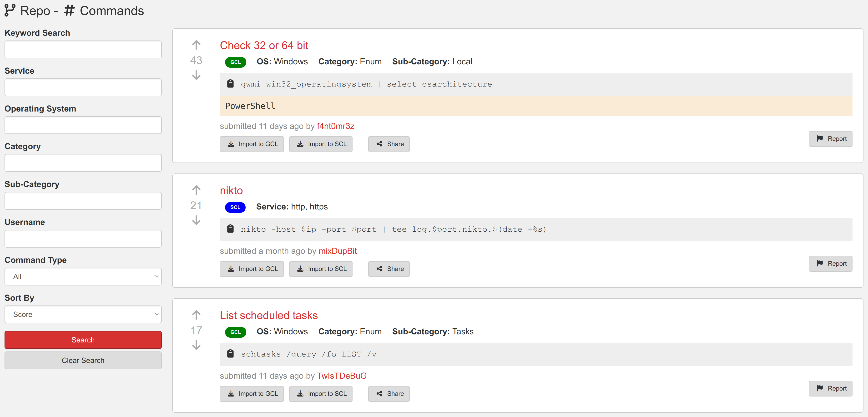Open the Check 32 or 64 bit title link
The width and height of the screenshot is (868, 417).
tap(264, 46)
